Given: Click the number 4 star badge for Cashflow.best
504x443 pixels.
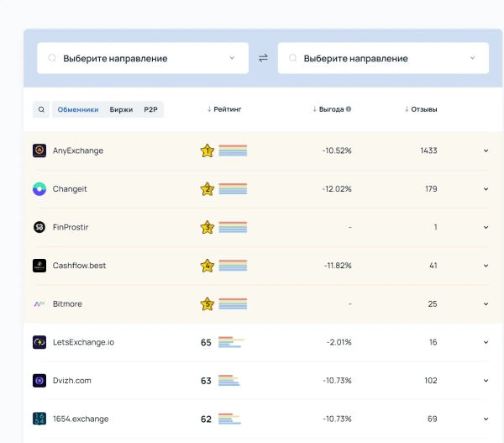Looking at the screenshot, I should [x=207, y=266].
